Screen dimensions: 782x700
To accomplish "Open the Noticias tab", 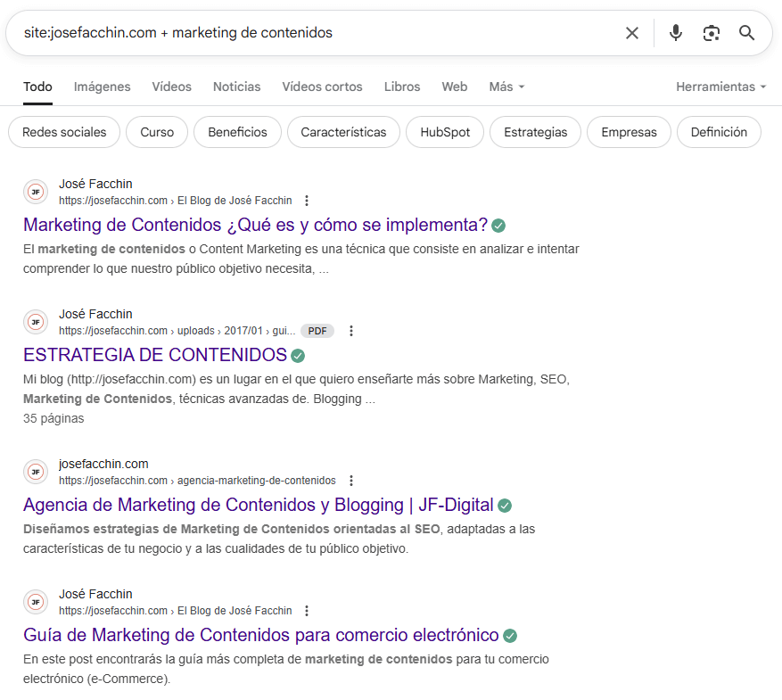I will (x=237, y=86).
